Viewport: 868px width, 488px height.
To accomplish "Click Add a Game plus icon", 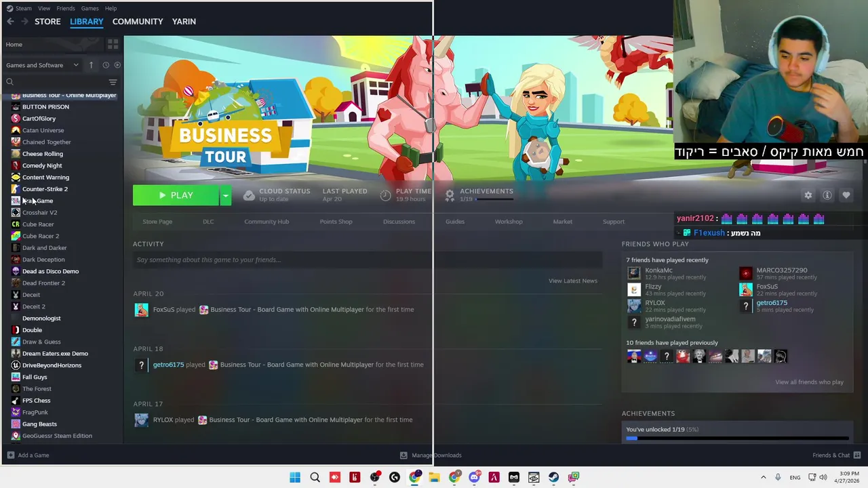I will click(x=10, y=455).
